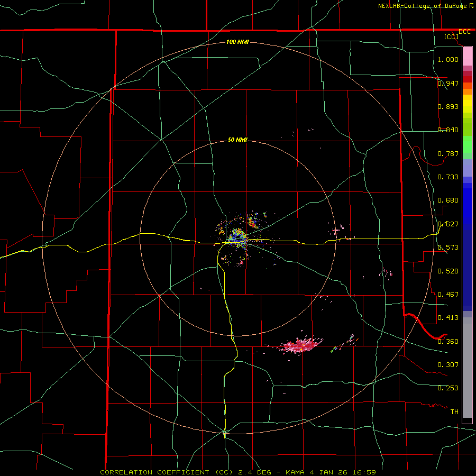Click the 0.733 legend value

(x=448, y=177)
